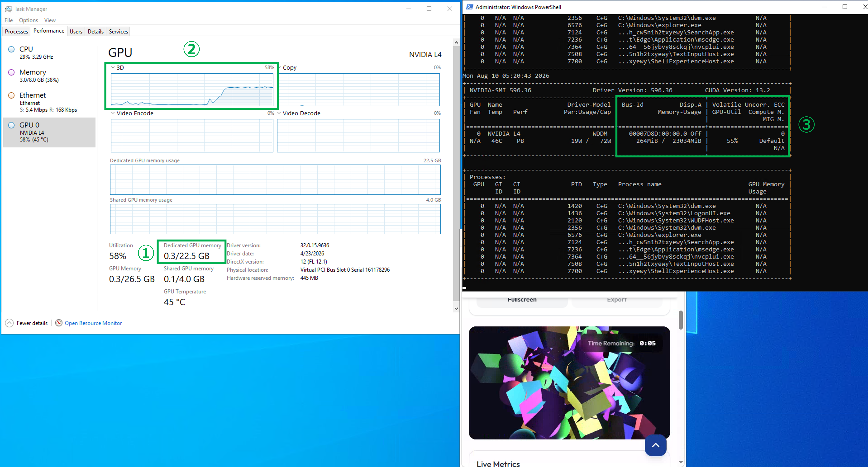This screenshot has height=467, width=868.
Task: Select the Memory circle icon in sidebar
Action: coord(11,72)
